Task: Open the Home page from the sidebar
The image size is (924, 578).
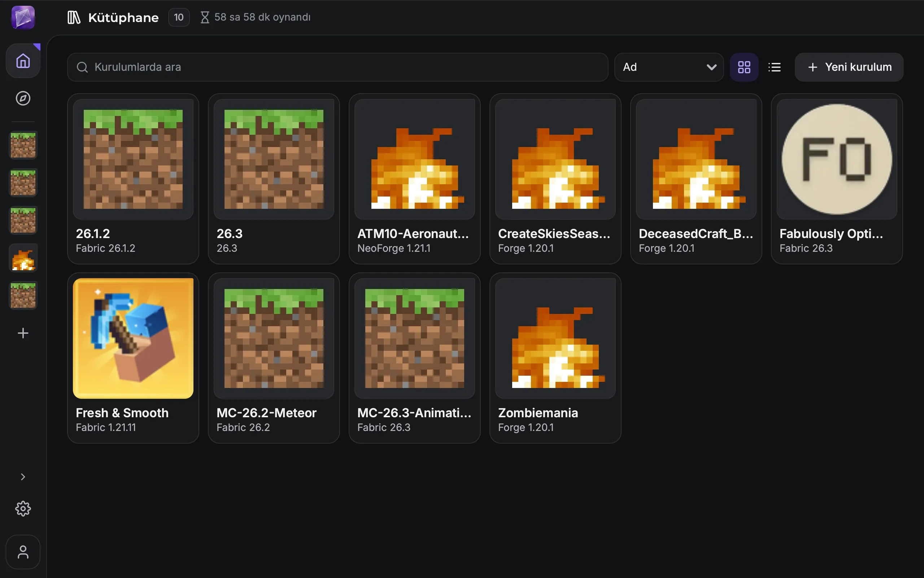Action: point(23,61)
